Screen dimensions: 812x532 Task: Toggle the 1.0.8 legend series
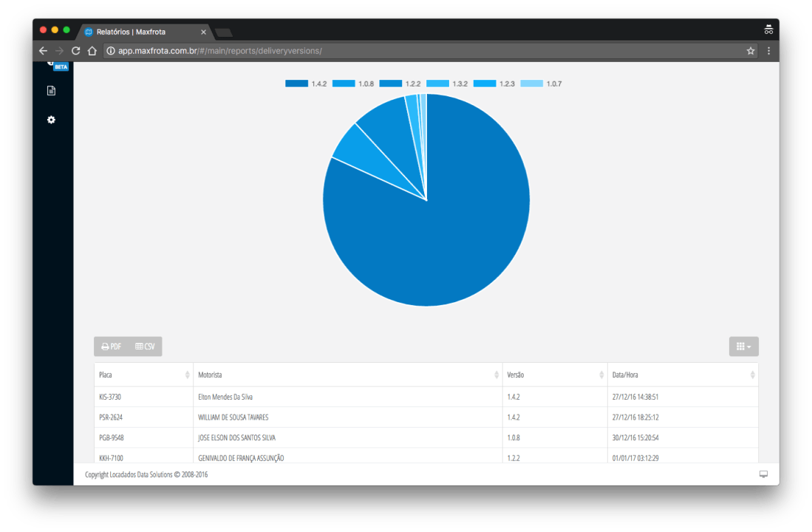353,84
